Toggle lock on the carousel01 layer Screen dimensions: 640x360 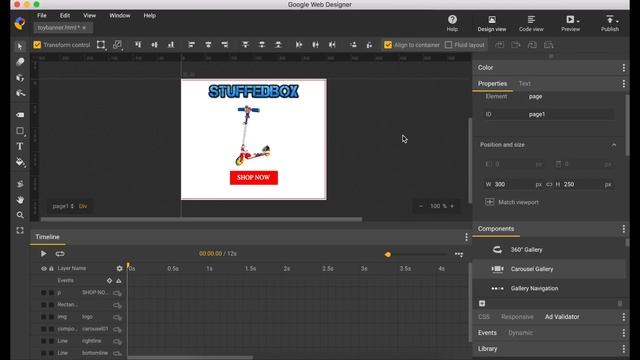(x=51, y=329)
